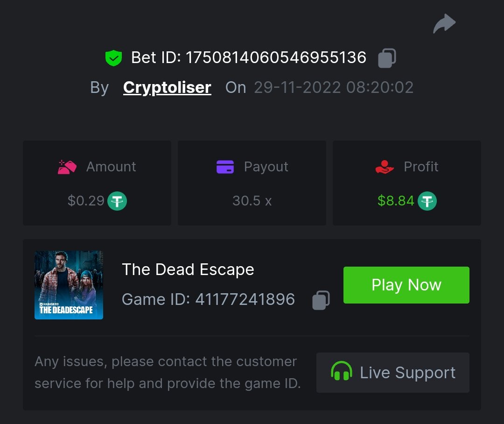Click the Bet ID number text
The height and width of the screenshot is (424, 504).
(x=276, y=58)
